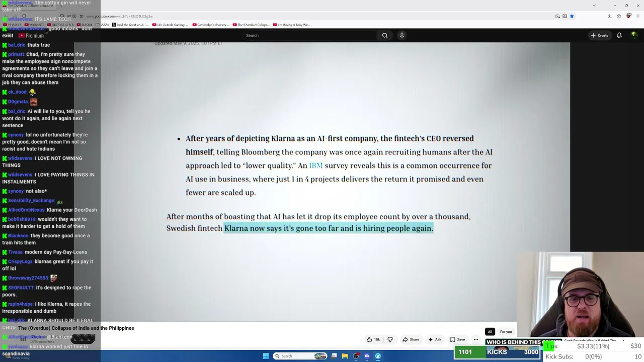This screenshot has height=362, width=644.
Task: Click the highlighted Klarna hiring sentence
Action: tap(329, 228)
